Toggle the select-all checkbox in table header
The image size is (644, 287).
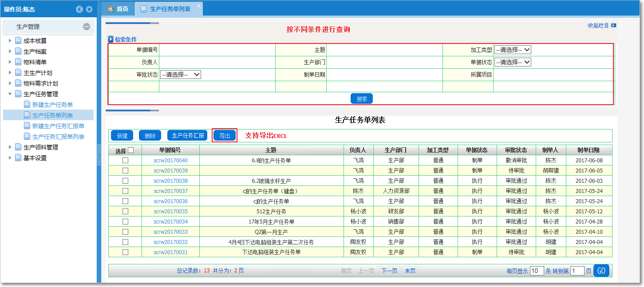click(130, 150)
